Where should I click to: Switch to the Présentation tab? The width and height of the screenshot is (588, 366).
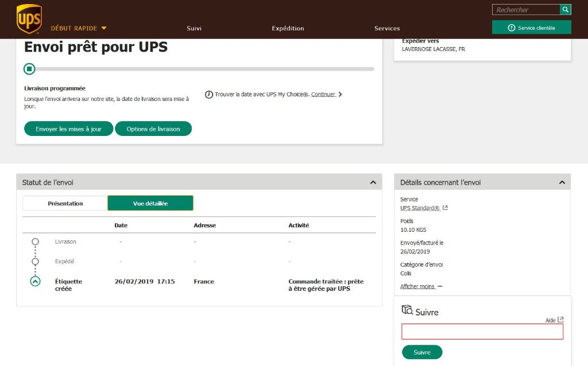click(65, 203)
